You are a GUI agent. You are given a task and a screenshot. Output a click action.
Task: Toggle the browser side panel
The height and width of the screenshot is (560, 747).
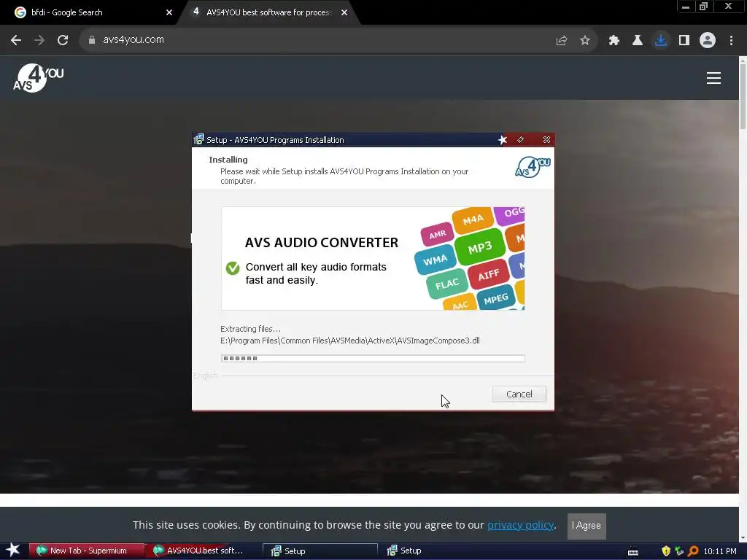pos(684,41)
